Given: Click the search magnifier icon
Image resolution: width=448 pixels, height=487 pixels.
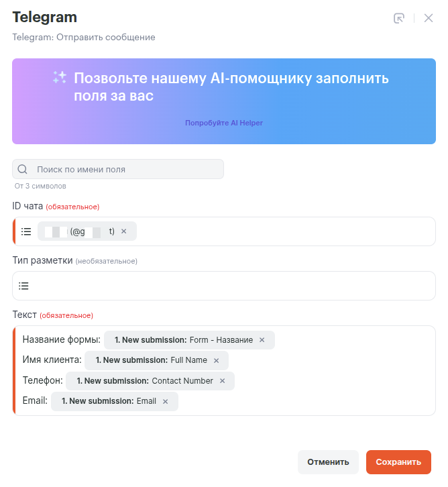Looking at the screenshot, I should coord(23,169).
